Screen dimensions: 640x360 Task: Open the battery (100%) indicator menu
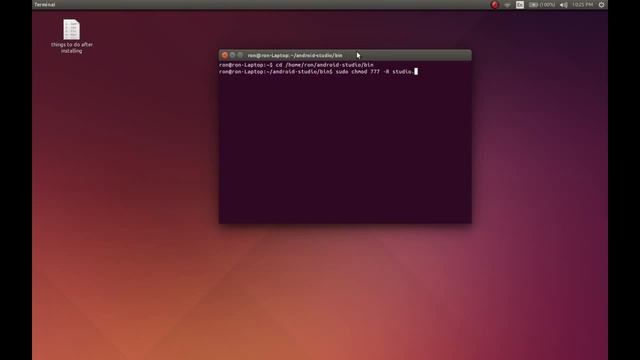click(542, 5)
